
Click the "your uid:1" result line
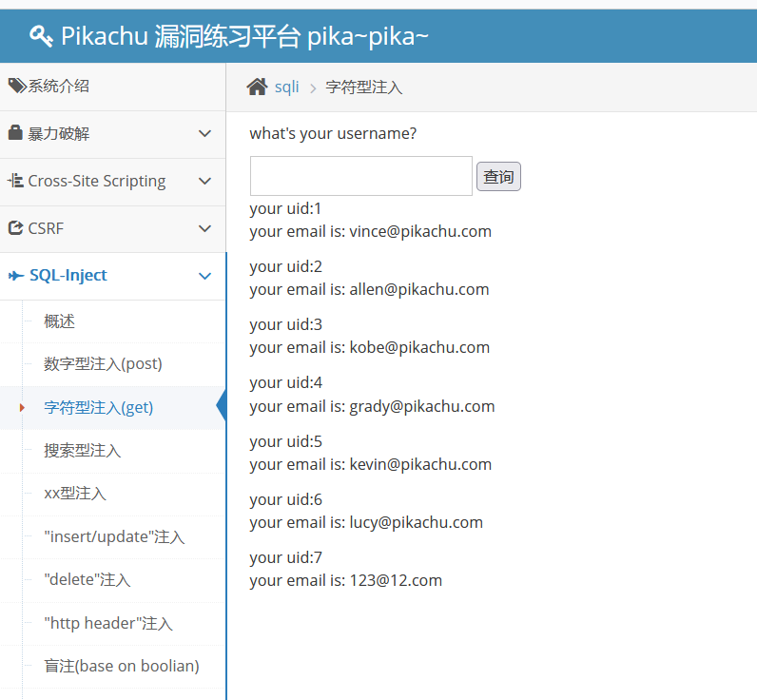click(x=285, y=209)
